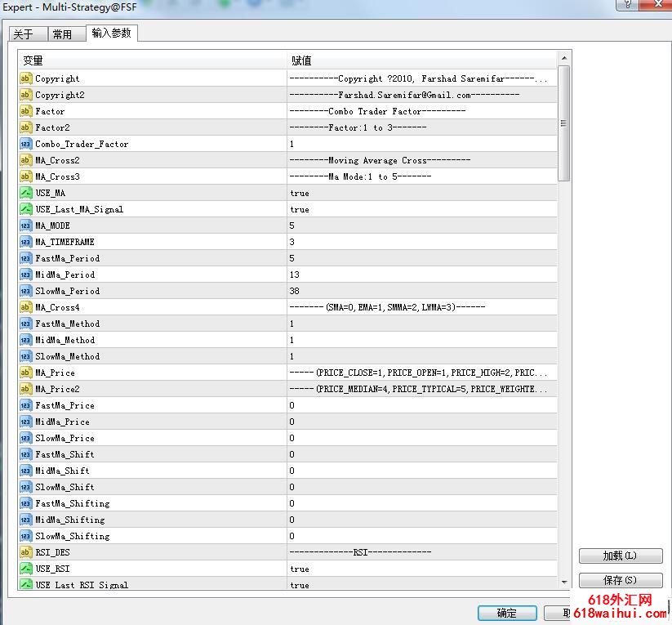Open the 常用 tab
Image resolution: width=672 pixels, height=625 pixels.
(62, 34)
